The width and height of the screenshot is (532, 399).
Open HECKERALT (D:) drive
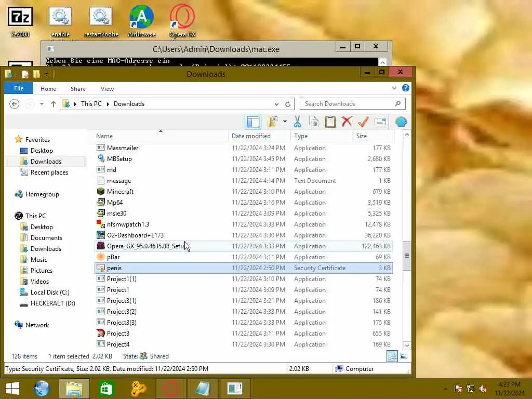tap(52, 303)
